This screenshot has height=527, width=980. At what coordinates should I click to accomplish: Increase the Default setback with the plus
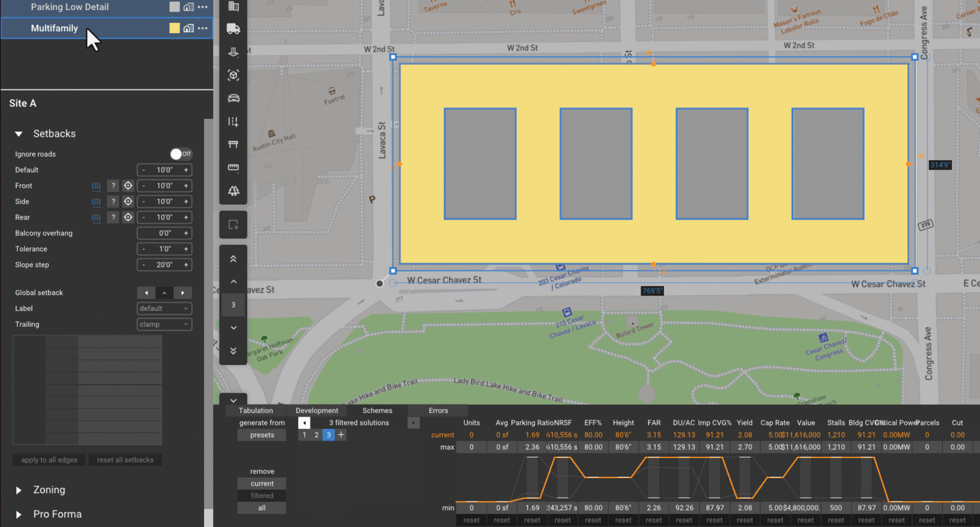point(186,170)
